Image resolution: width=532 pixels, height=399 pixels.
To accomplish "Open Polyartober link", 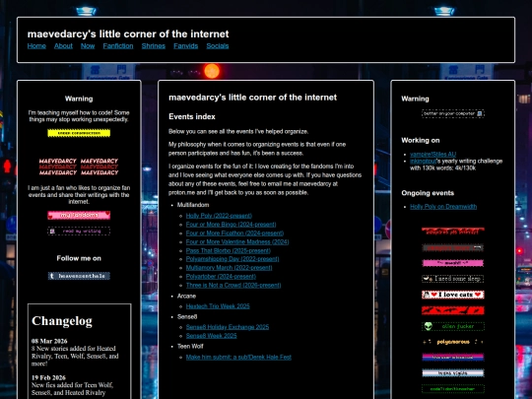I will coord(221,277).
